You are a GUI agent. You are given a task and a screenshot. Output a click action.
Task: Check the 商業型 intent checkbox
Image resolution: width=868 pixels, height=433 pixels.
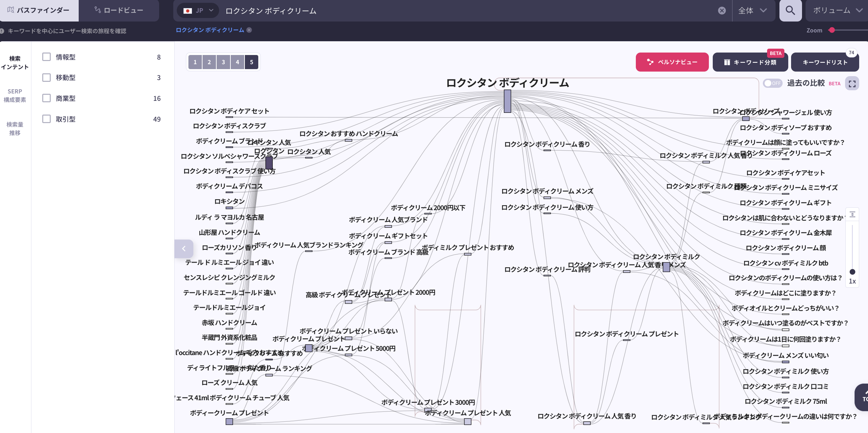tap(46, 98)
